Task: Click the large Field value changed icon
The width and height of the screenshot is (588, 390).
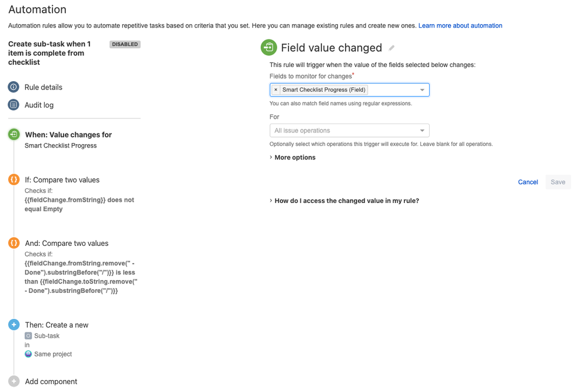Action: click(x=269, y=48)
